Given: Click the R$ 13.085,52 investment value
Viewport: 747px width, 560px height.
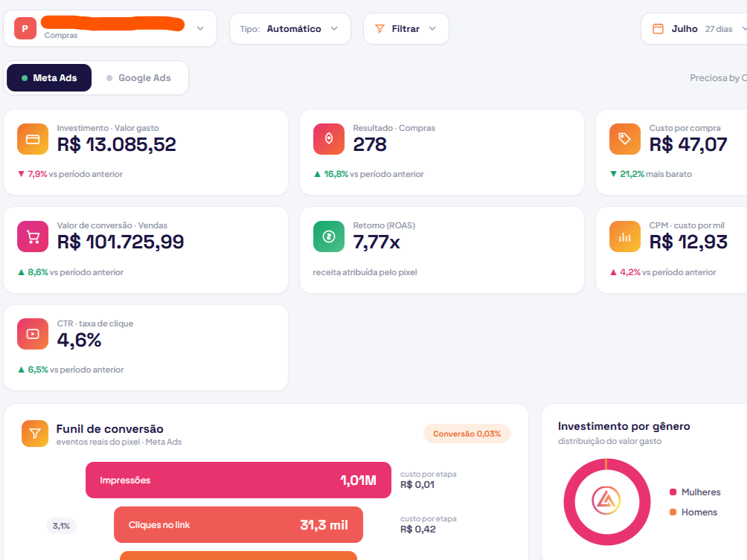Looking at the screenshot, I should [117, 145].
